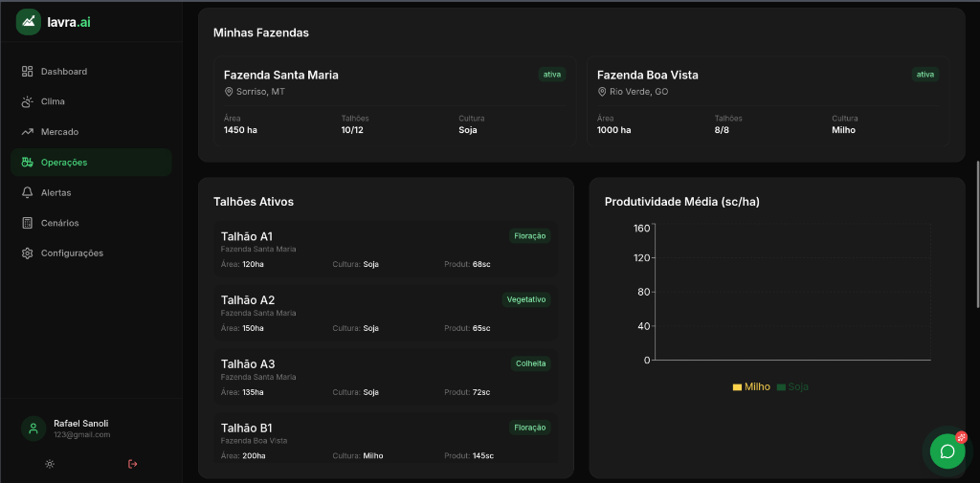The width and height of the screenshot is (980, 483).
Task: Toggle light theme with sun icon
Action: click(x=50, y=464)
